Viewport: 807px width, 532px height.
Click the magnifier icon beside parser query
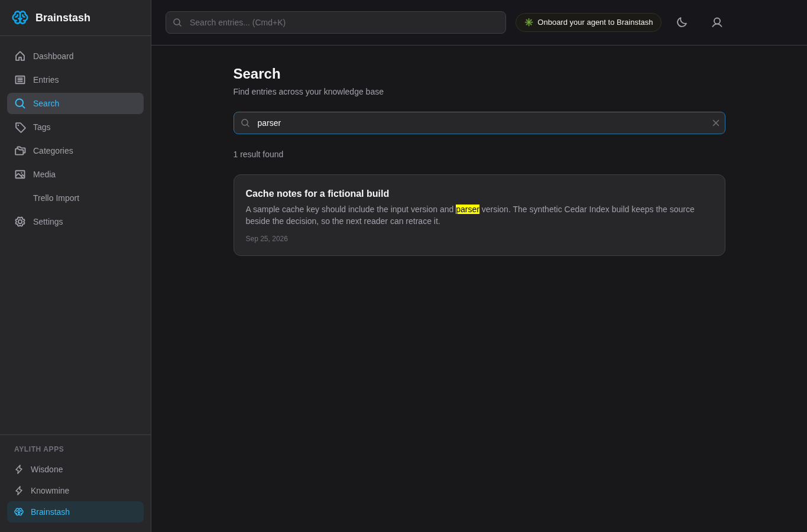pos(245,123)
